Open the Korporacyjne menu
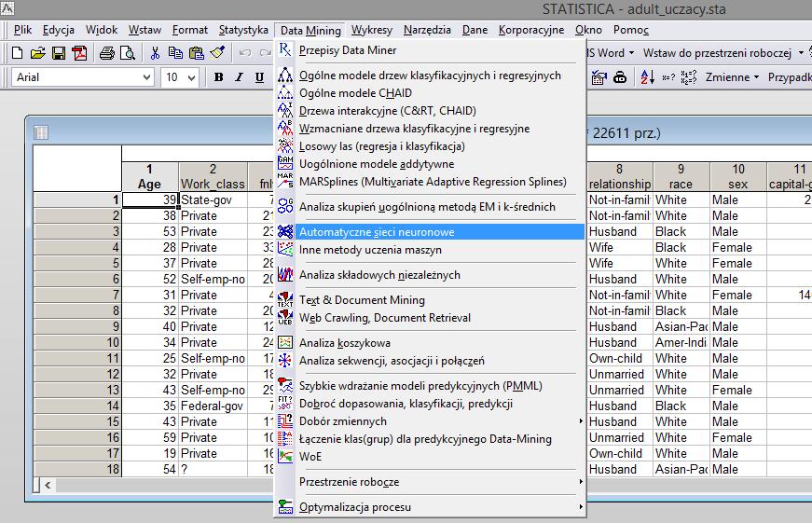 pyautogui.click(x=531, y=30)
